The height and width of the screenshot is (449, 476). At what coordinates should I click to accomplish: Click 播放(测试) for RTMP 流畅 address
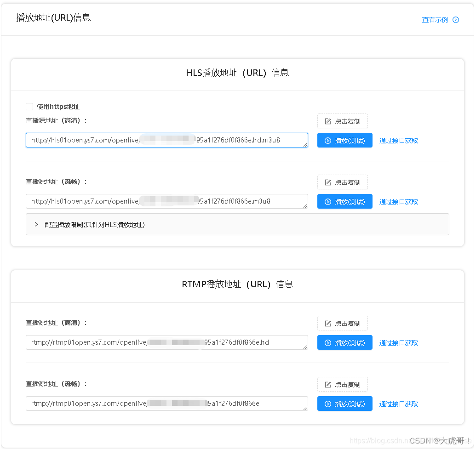[x=344, y=404]
